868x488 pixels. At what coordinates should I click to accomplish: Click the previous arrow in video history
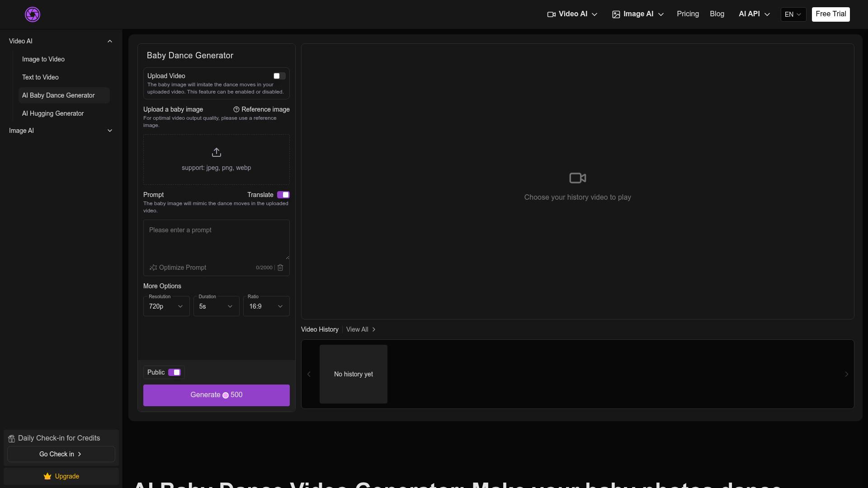point(309,374)
